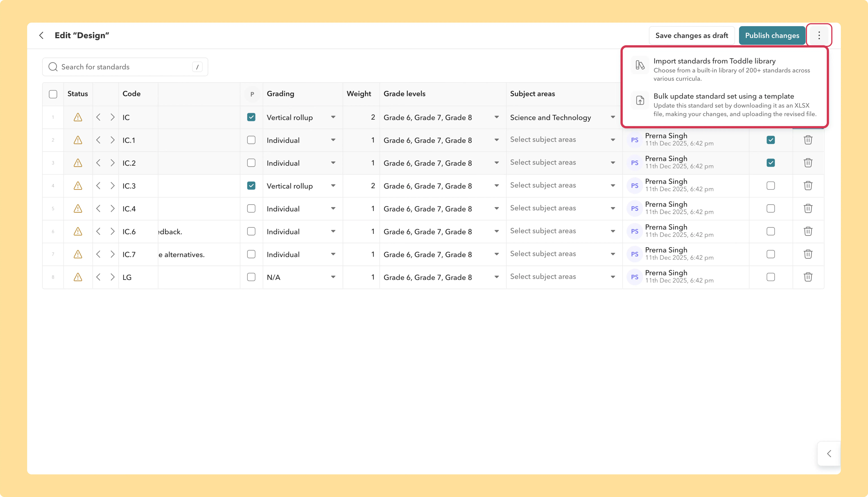Edit the Weight value for IC

(361, 117)
